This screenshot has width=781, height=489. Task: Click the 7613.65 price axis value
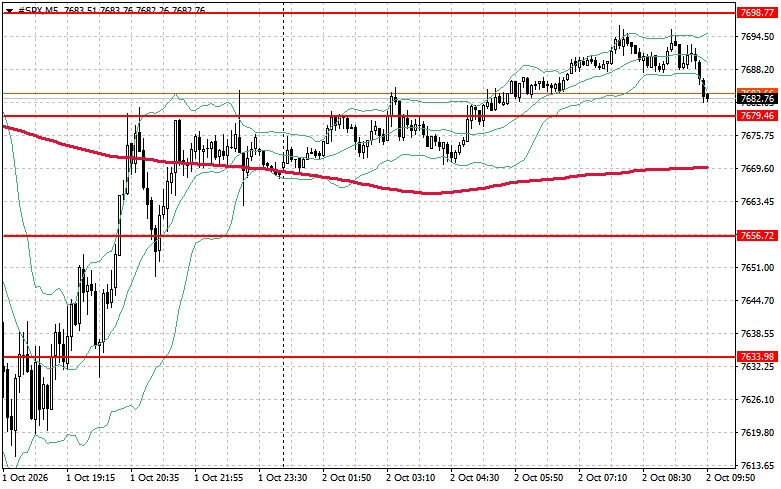[758, 466]
